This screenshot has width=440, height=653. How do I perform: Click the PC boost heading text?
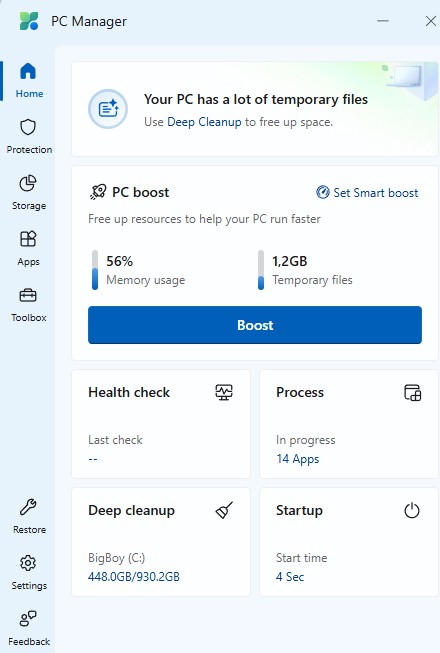141,192
